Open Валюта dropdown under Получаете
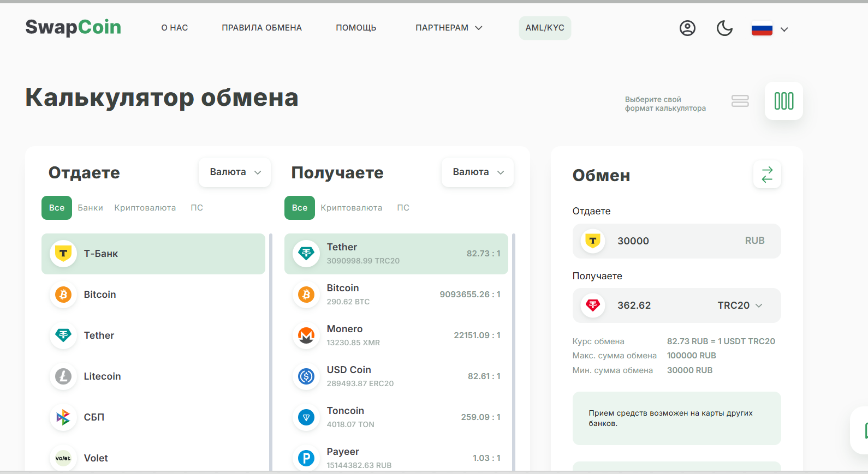 tap(478, 172)
